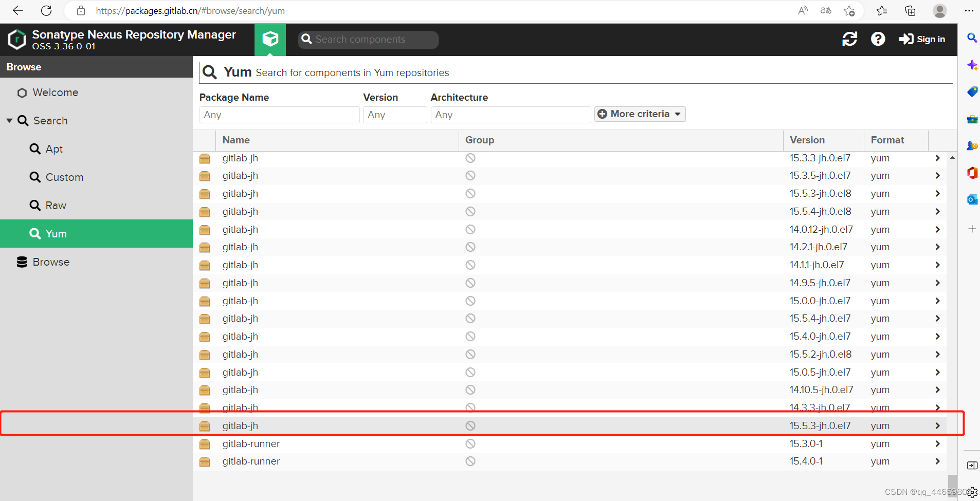
Task: Click the Read aloud icon in the address bar
Action: tap(803, 10)
